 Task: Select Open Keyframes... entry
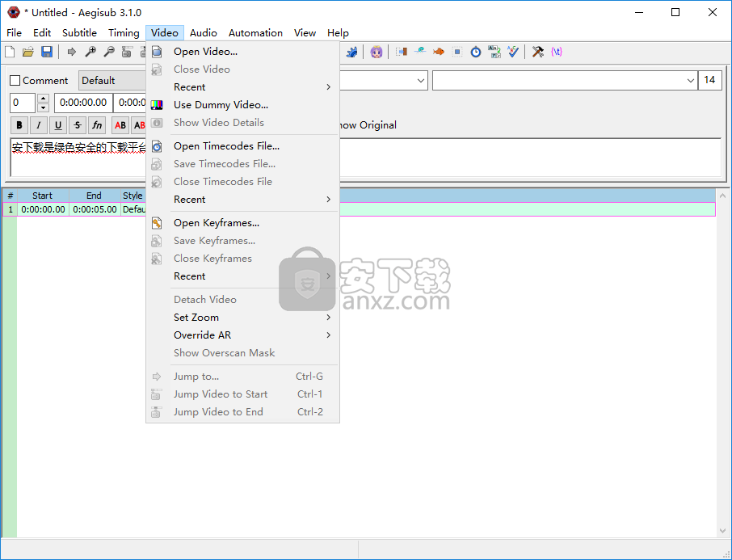[x=242, y=223]
